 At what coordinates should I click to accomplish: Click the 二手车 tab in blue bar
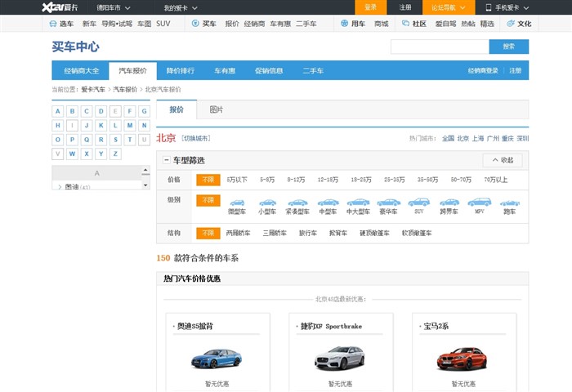tap(313, 71)
